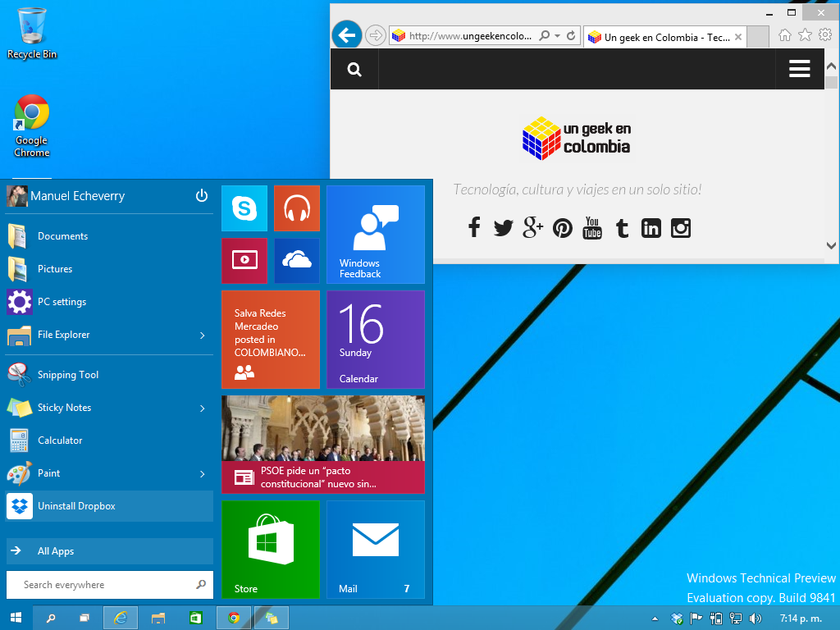
Task: Click the Forward button in Internet Explorer
Action: 376,36
